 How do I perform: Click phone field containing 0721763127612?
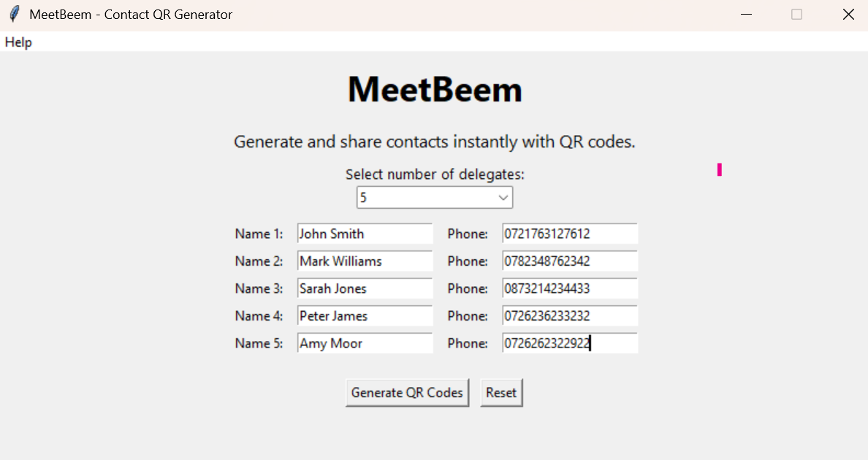(x=570, y=234)
